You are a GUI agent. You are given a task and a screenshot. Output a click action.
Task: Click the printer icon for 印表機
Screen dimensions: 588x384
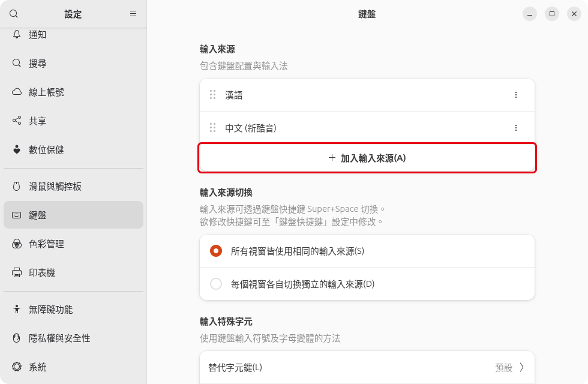(x=17, y=272)
